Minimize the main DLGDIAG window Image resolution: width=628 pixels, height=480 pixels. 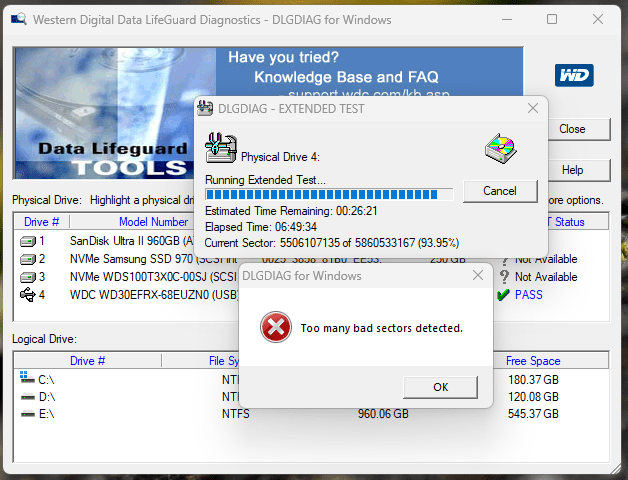[x=507, y=19]
